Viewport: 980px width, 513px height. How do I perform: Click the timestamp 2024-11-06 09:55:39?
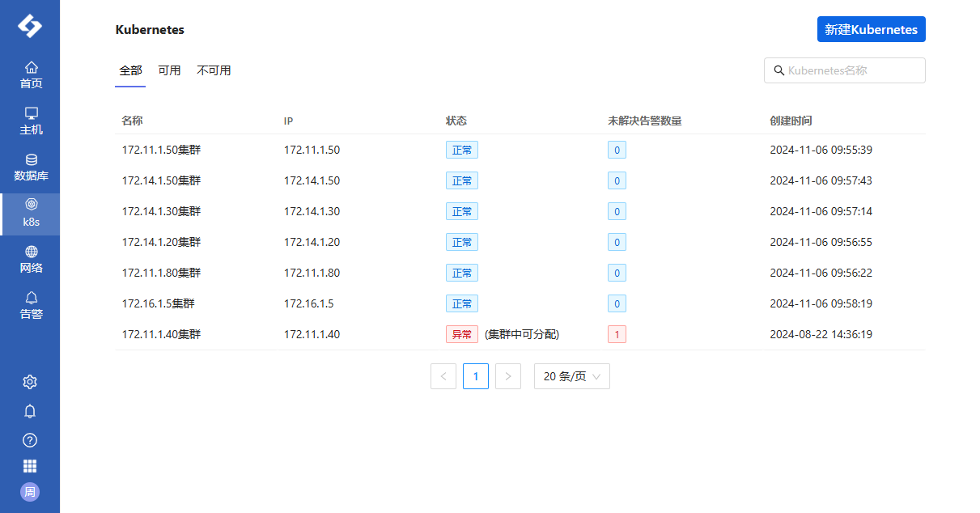pos(821,150)
